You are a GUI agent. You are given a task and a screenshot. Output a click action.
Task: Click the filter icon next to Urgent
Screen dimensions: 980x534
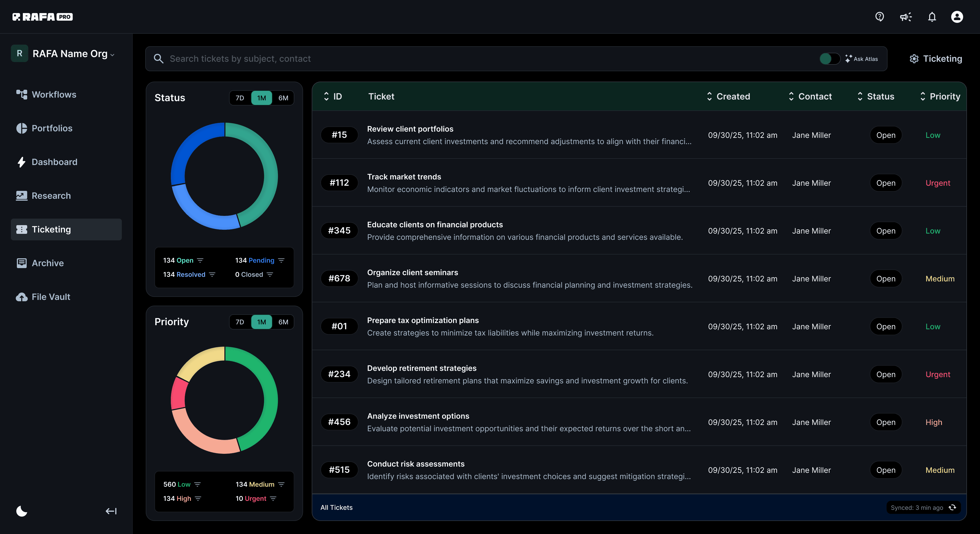(x=273, y=498)
